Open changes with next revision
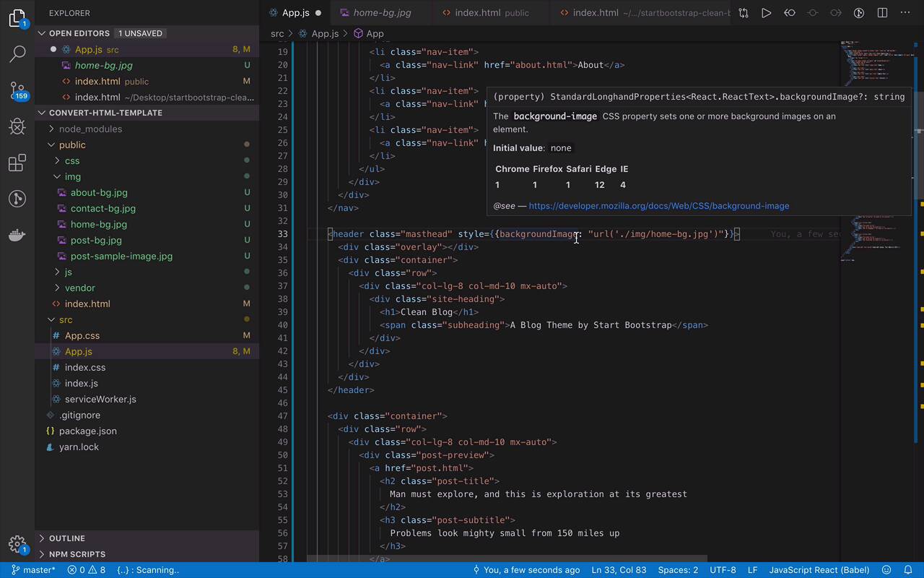Image resolution: width=924 pixels, height=578 pixels. point(836,13)
